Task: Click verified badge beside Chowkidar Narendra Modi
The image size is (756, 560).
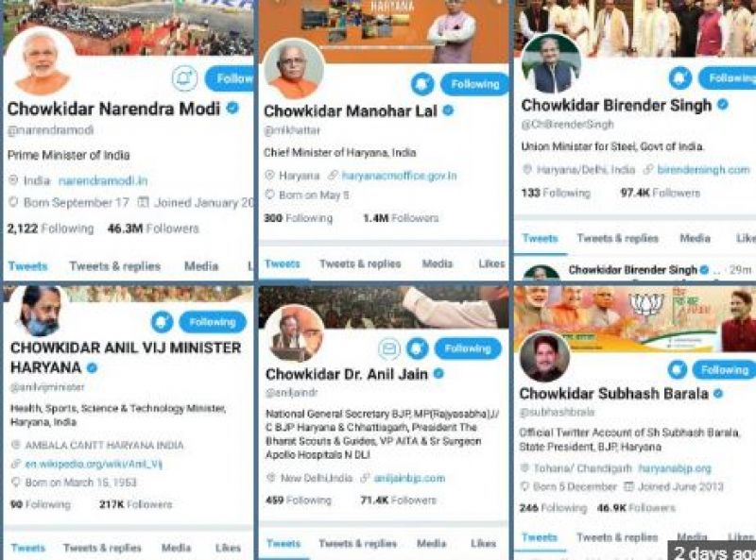Action: tap(232, 108)
